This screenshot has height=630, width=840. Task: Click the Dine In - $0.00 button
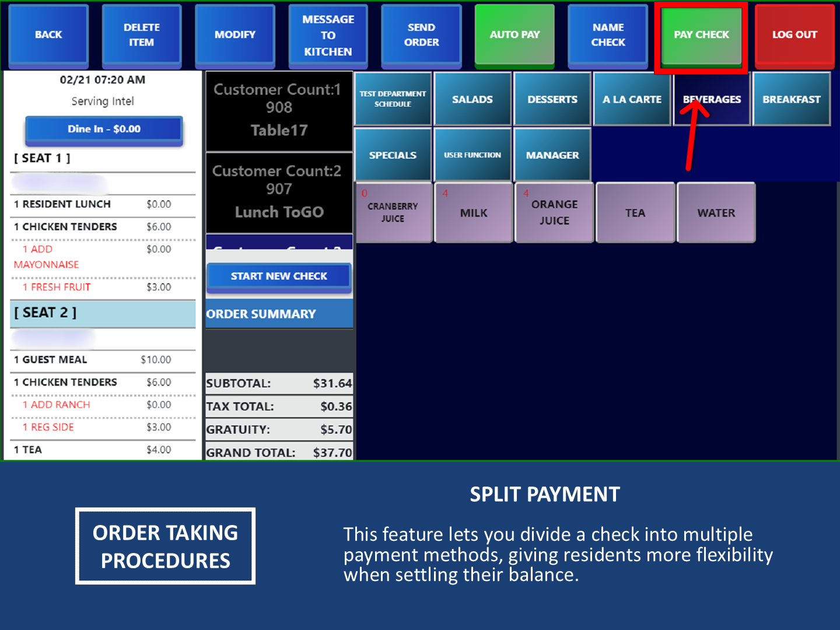click(104, 129)
